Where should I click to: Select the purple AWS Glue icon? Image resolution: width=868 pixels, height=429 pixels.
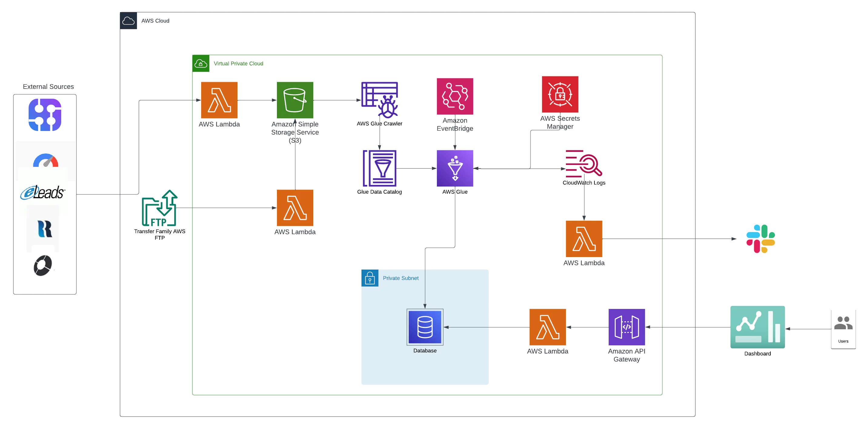[455, 168]
